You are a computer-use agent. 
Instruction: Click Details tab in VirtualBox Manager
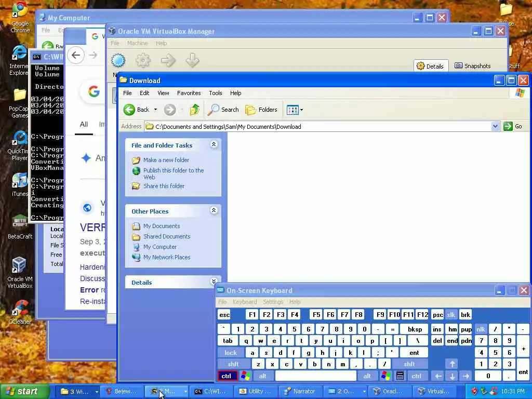[430, 66]
